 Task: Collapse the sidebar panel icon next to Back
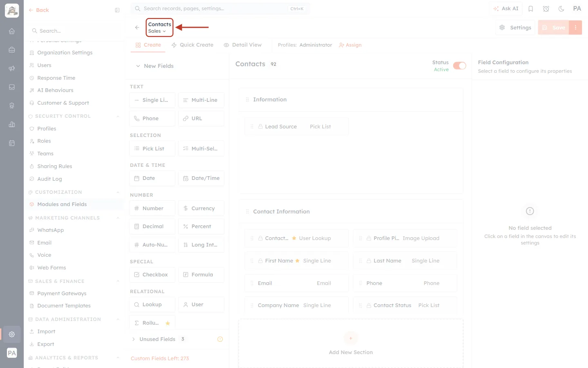click(x=117, y=10)
